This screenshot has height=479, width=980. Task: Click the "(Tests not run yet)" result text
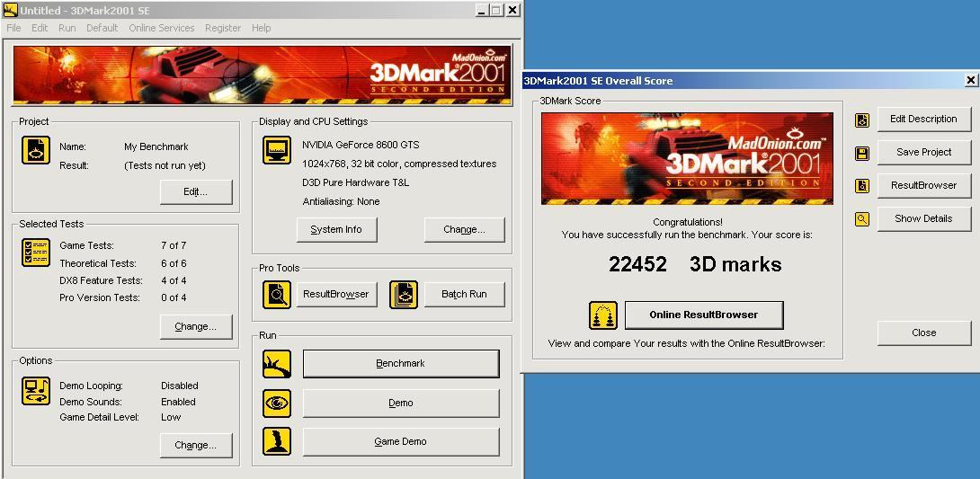[165, 165]
